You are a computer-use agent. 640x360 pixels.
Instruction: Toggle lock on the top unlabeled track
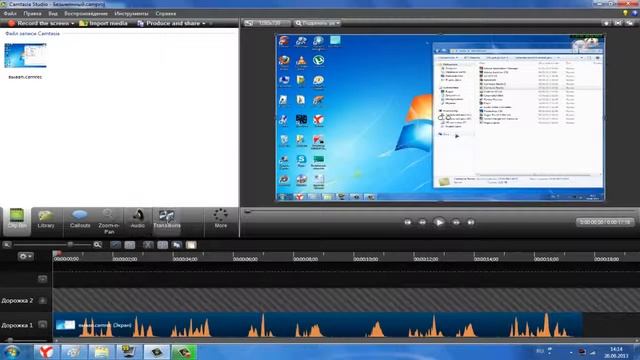42,279
